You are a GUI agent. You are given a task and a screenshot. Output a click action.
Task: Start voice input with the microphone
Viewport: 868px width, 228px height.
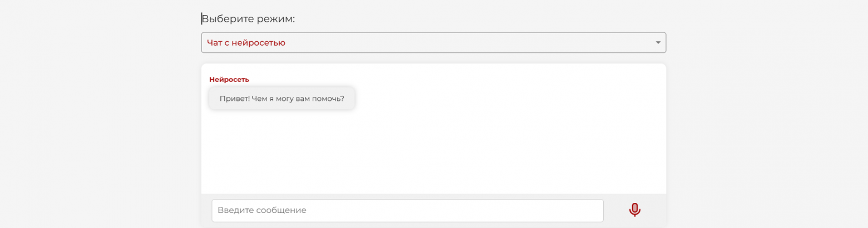[x=634, y=210]
